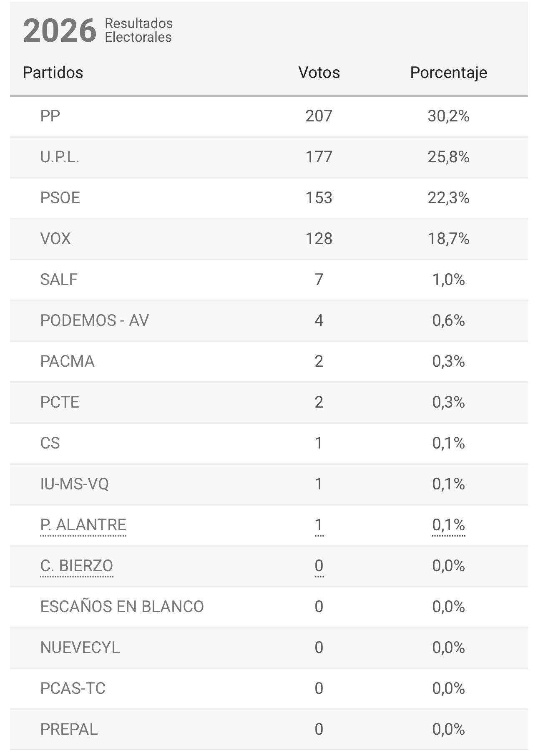Click the underlined vote count for P. ALANTRE
The width and height of the screenshot is (538, 756).
click(319, 525)
